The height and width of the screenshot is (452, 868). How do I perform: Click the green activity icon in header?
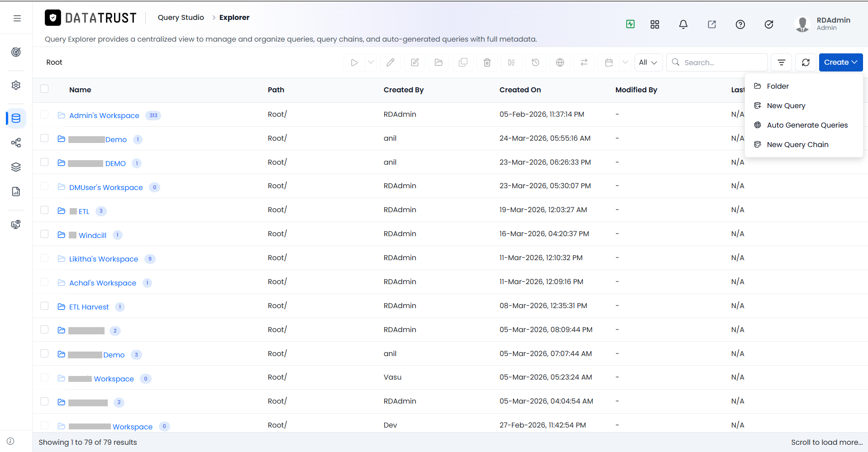[630, 24]
